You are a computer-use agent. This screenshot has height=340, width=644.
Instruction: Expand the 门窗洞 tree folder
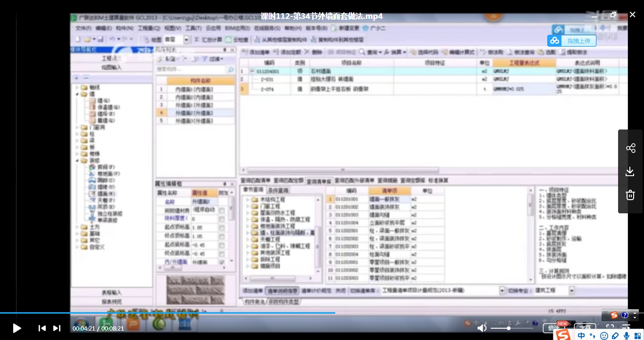pos(77,128)
